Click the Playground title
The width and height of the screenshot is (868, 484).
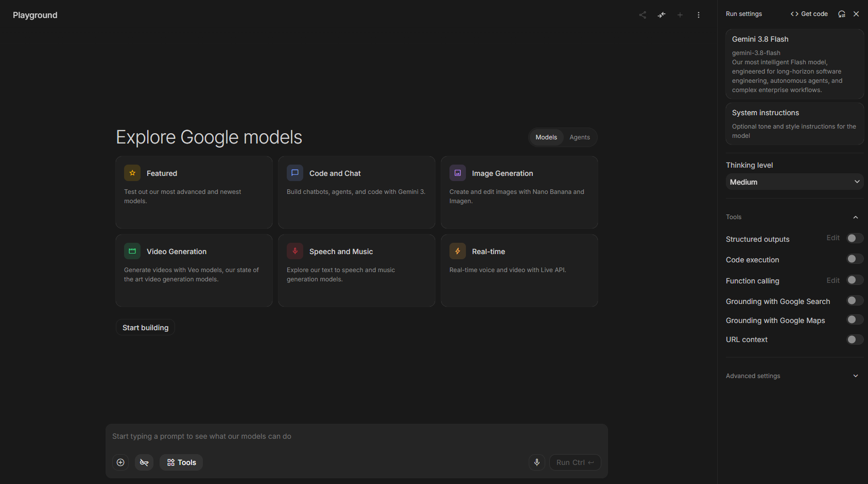pyautogui.click(x=35, y=15)
